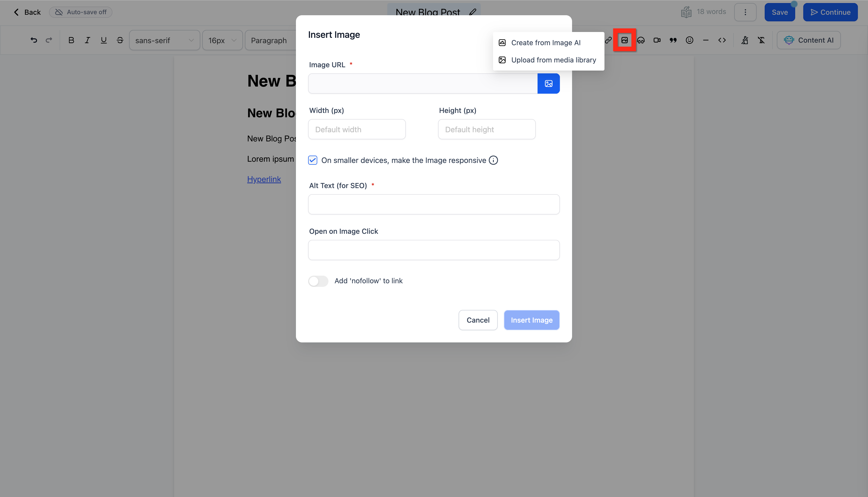Uncheck the make Image responsive checkbox

tap(312, 160)
